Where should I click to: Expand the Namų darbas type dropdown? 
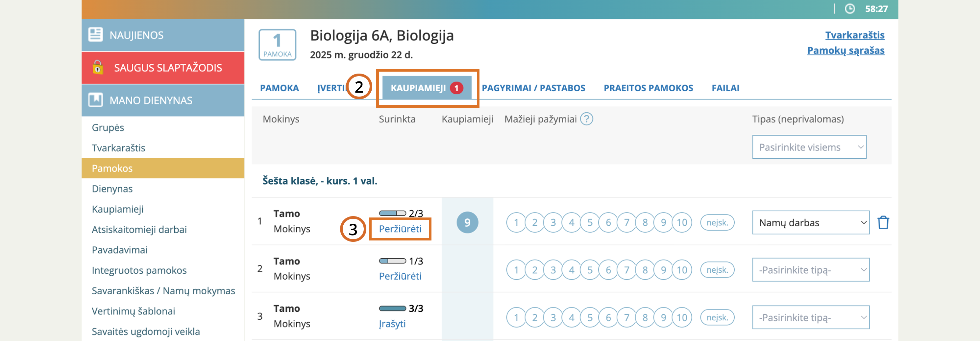click(810, 222)
